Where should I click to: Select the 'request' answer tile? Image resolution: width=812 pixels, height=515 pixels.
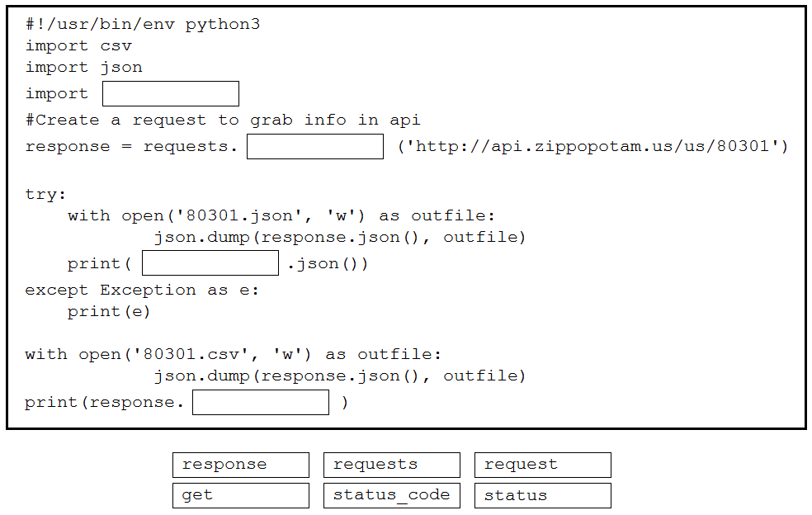543,465
